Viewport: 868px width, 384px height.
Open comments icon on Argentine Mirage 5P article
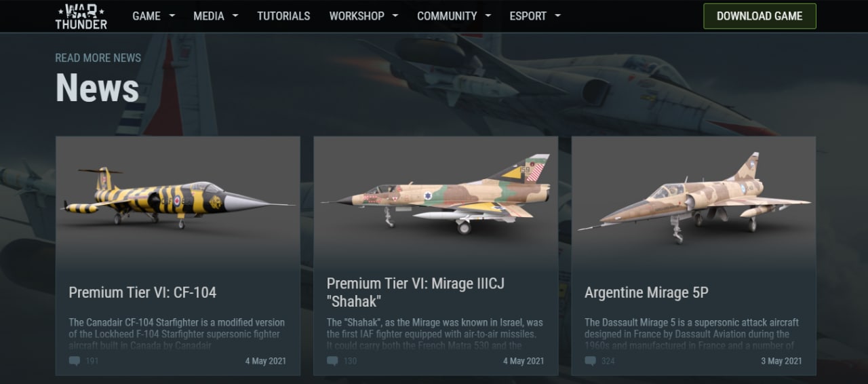tap(590, 361)
